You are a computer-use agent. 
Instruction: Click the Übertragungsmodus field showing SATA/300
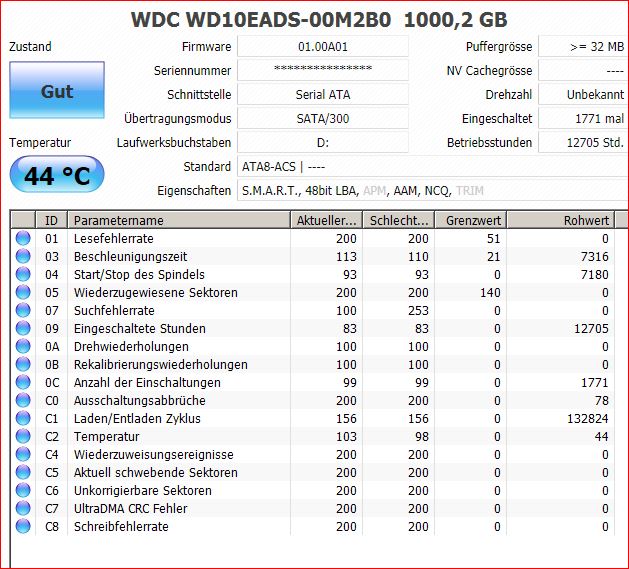coord(323,118)
